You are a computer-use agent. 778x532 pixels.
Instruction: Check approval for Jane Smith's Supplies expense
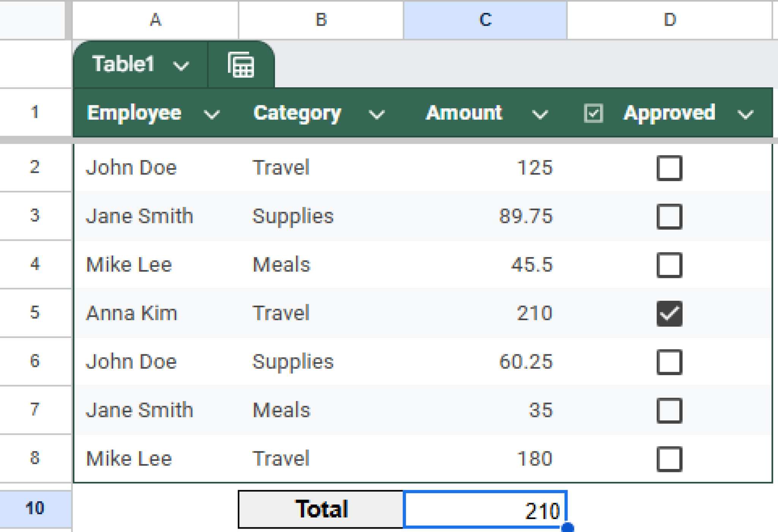670,216
